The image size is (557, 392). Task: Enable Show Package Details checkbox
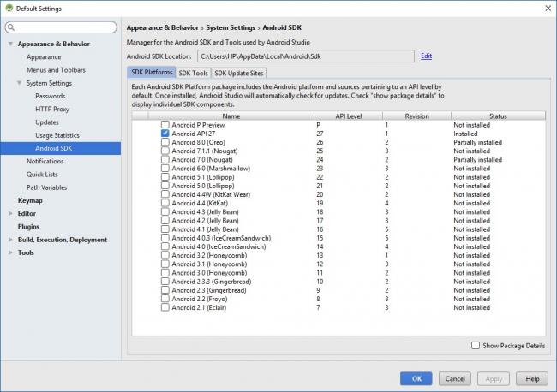[476, 345]
